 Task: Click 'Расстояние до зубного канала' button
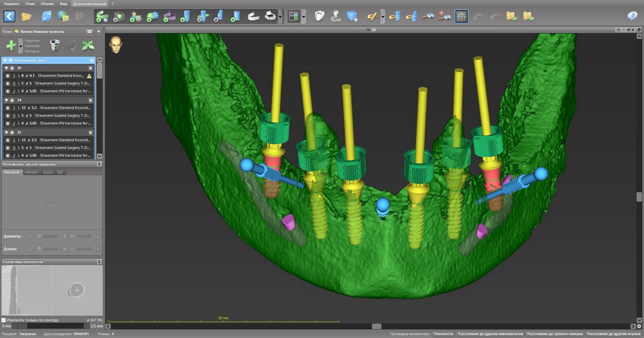point(555,334)
